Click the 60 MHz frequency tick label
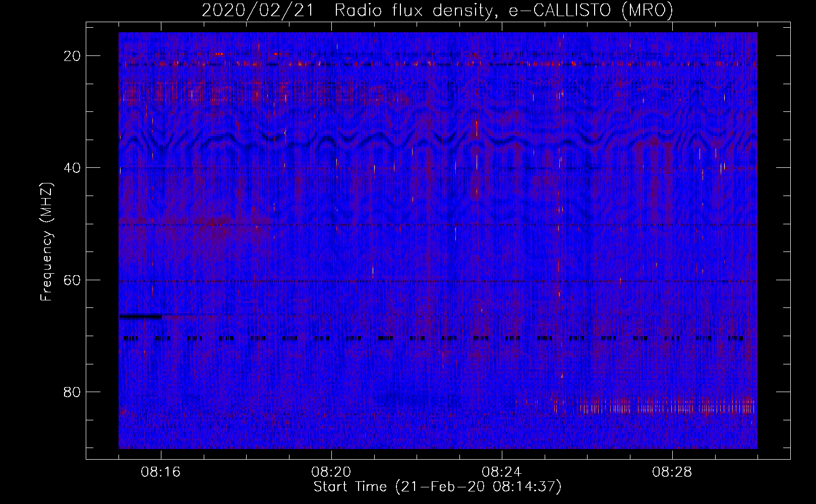 pyautogui.click(x=72, y=280)
